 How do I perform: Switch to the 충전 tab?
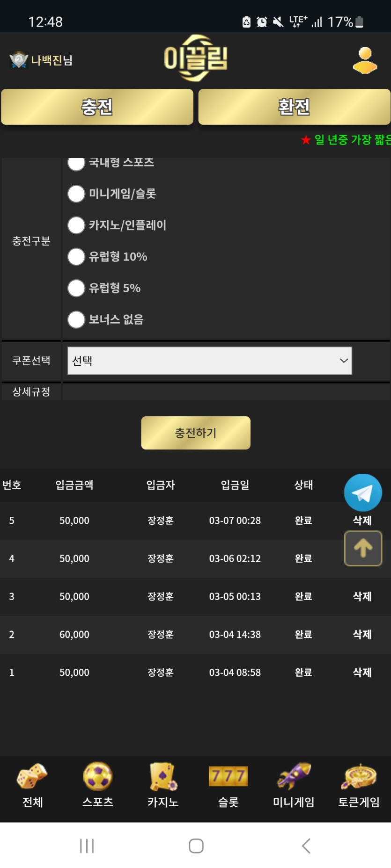tap(97, 107)
